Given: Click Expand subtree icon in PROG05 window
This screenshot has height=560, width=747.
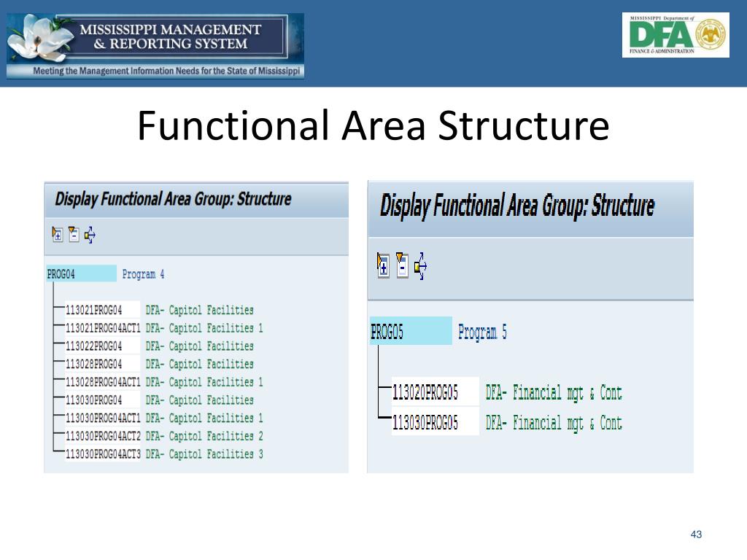Looking at the screenshot, I should click(x=383, y=265).
